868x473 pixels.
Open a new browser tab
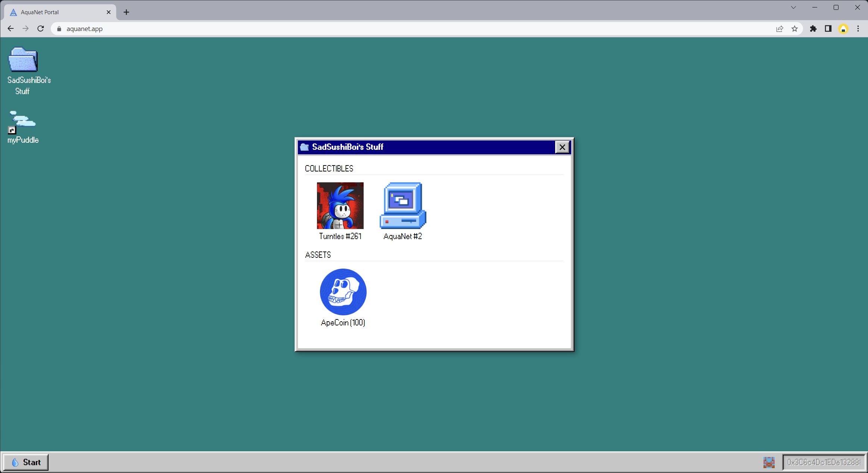click(126, 12)
